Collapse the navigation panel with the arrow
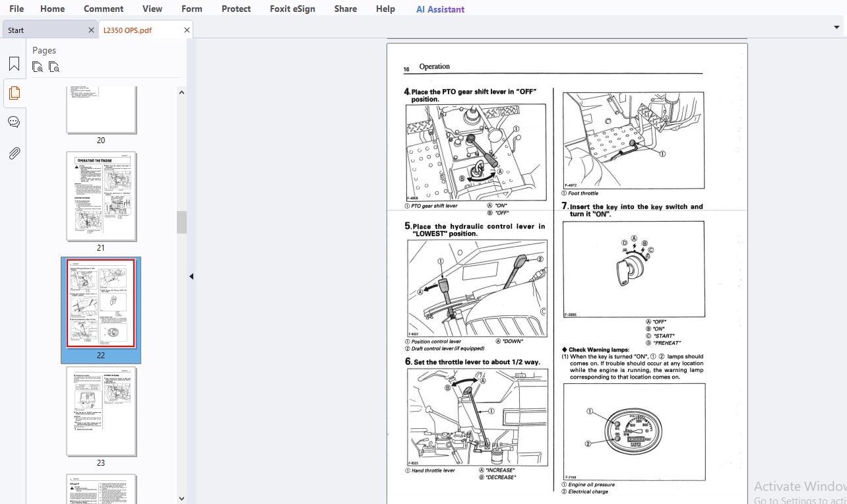This screenshot has height=504, width=847. (191, 276)
